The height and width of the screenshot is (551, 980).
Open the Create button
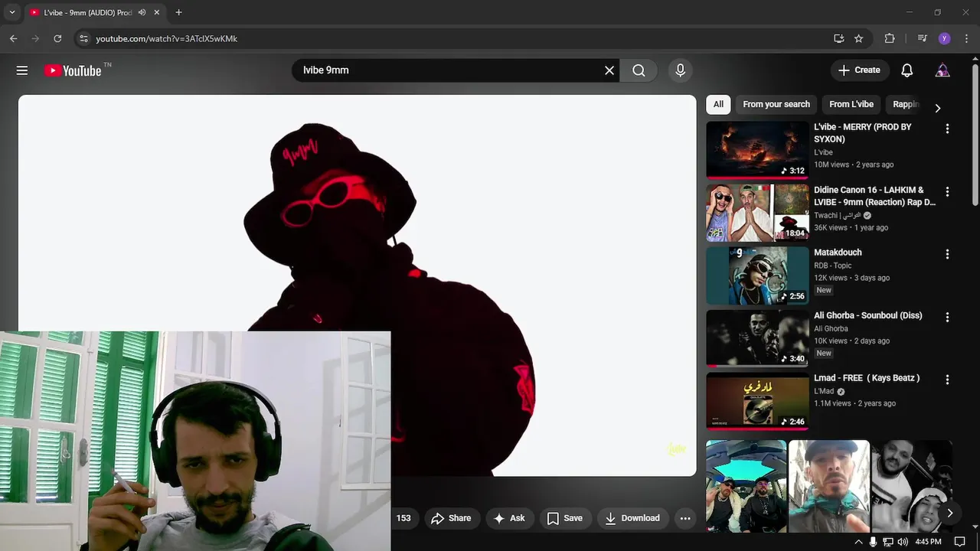859,70
